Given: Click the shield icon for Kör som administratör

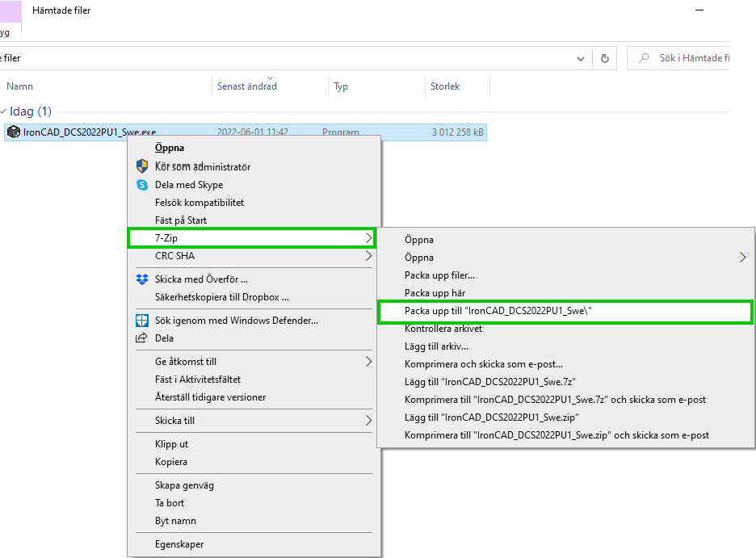Looking at the screenshot, I should [x=142, y=166].
